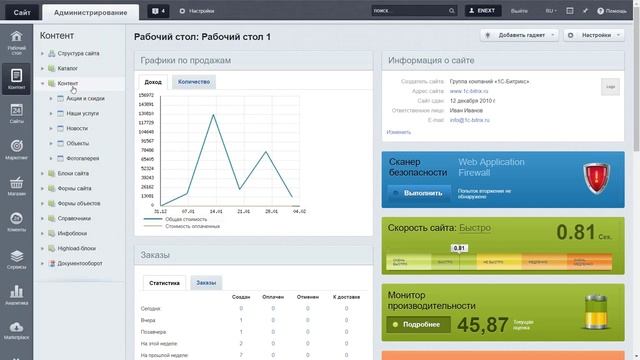640x360 pixels.
Task: Open the Магазин basket sidebar icon
Action: (x=16, y=186)
